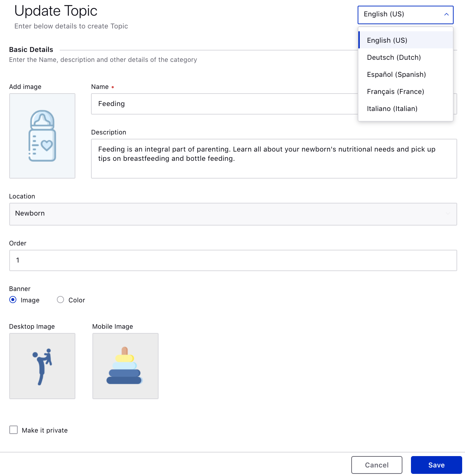Expand Location dropdown arrow
The height and width of the screenshot is (476, 465).
448,213
